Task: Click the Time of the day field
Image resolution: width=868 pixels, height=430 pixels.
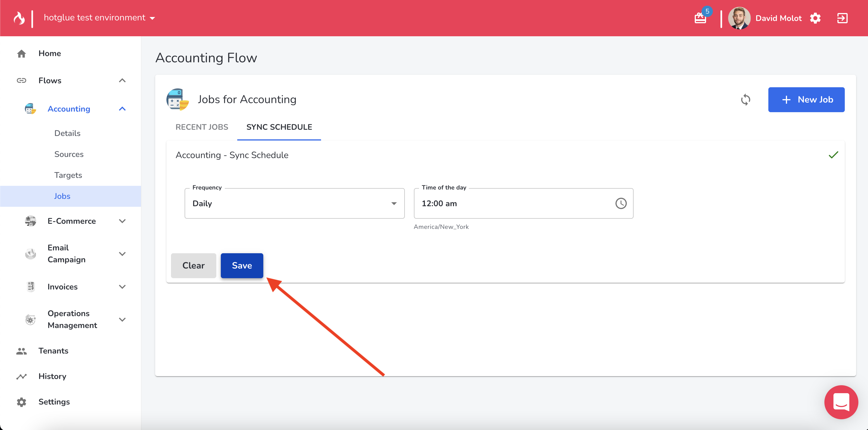Action: click(x=523, y=203)
